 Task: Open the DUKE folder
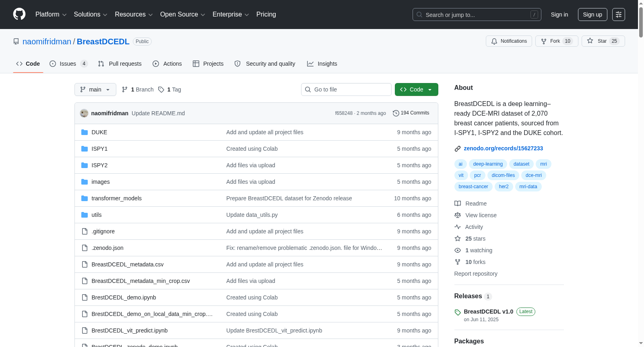(x=99, y=132)
